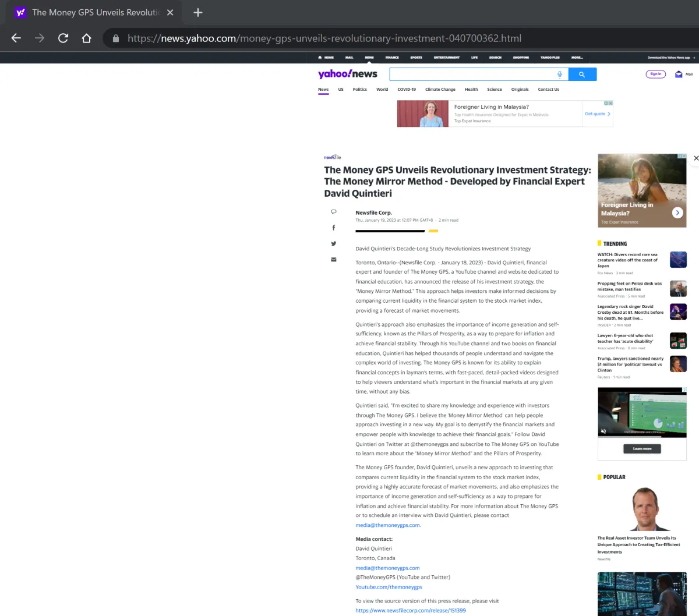Open the newsfilecorp.com release link
699x616 pixels.
pos(411,611)
